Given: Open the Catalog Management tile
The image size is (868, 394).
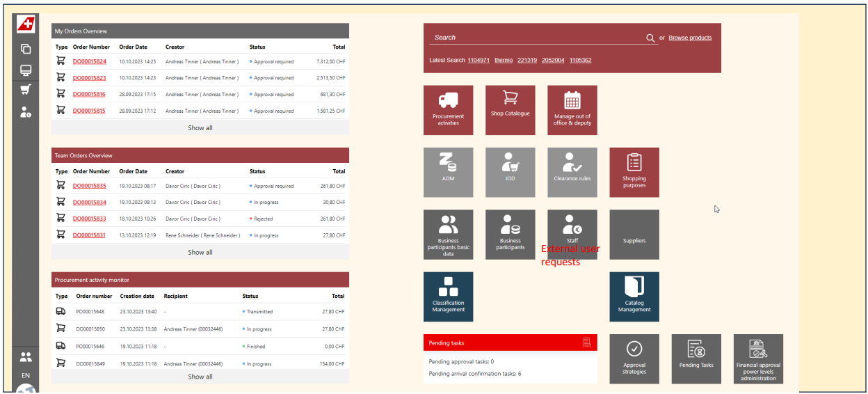Looking at the screenshot, I should (x=634, y=297).
